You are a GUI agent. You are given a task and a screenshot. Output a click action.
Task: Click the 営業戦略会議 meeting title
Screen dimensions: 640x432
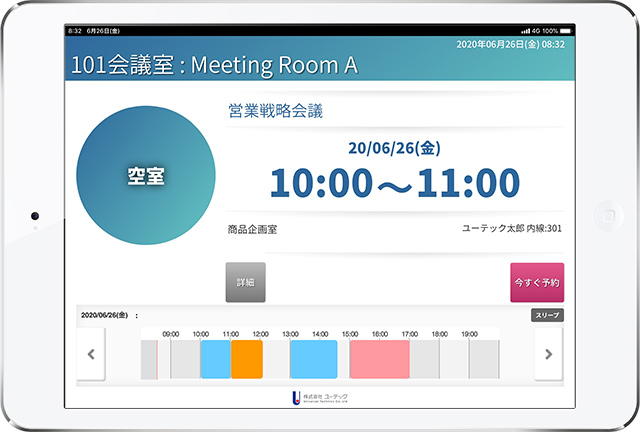tap(276, 111)
